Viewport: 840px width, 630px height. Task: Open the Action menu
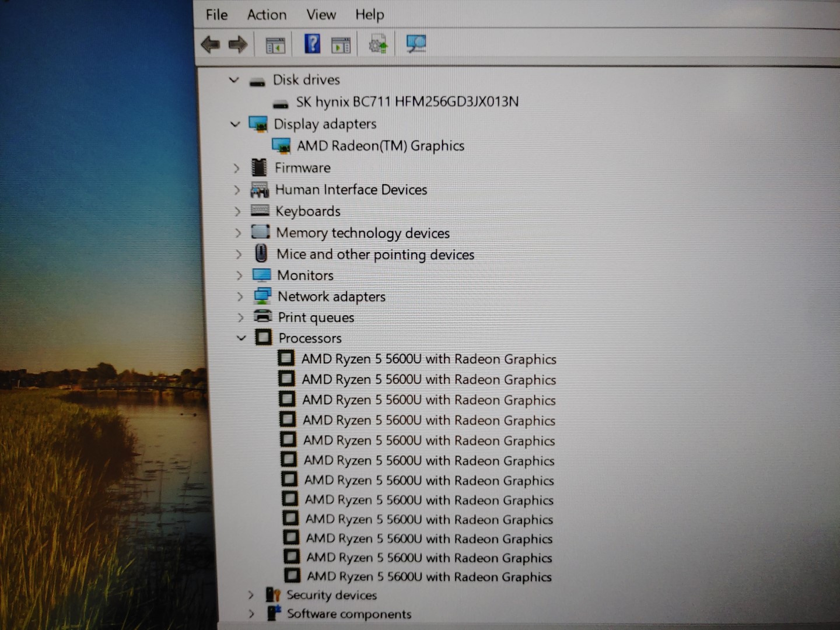point(267,15)
